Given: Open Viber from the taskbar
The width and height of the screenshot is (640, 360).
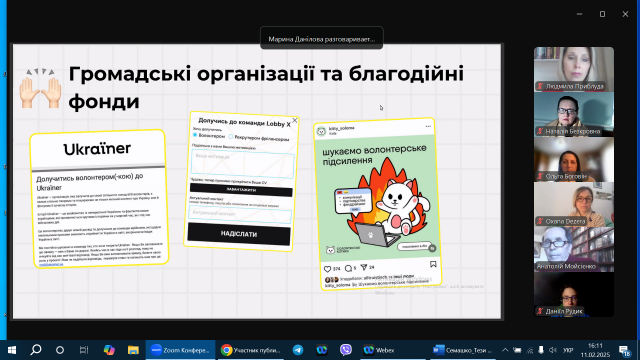Looking at the screenshot, I should 346,350.
